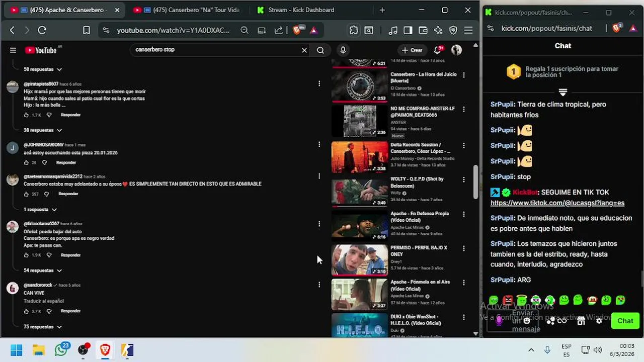The height and width of the screenshot is (362, 644).
Task: Expand the 75 respuestas thread
Action: click(43, 327)
